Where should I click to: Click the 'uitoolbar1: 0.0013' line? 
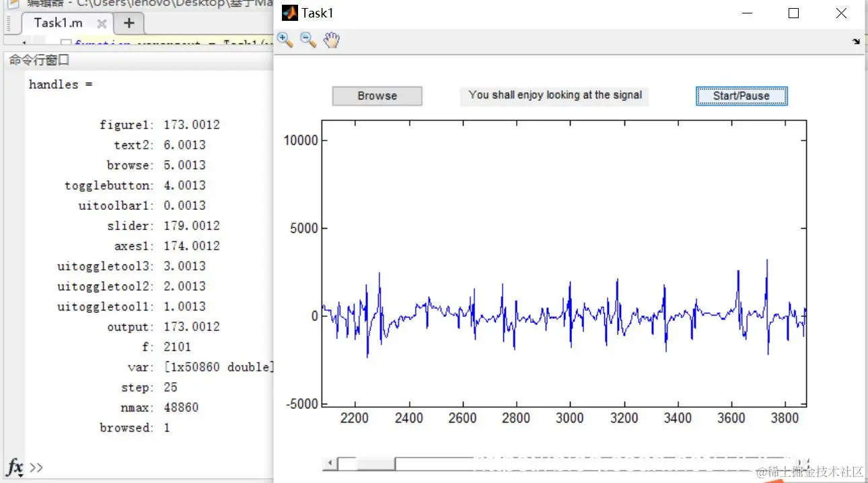(142, 206)
